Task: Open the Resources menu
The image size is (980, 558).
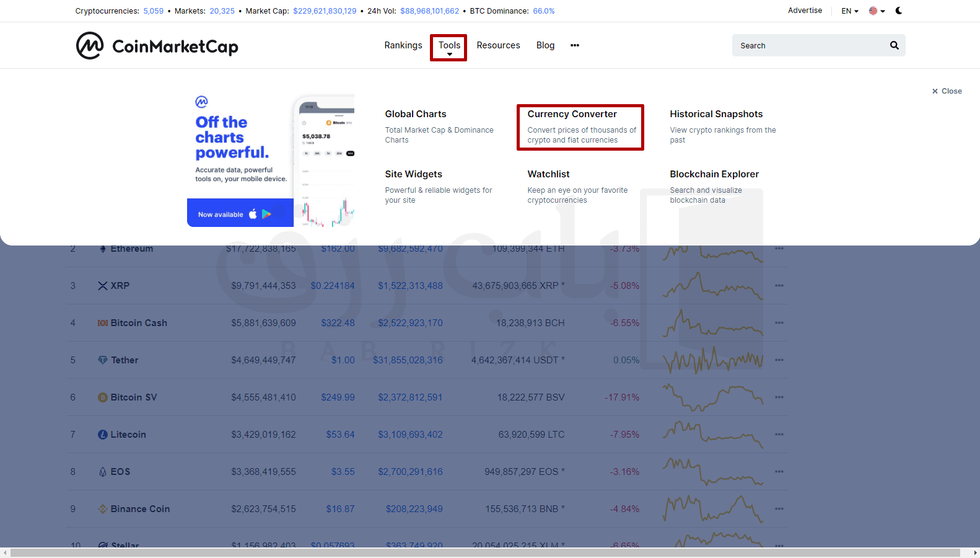Action: point(498,45)
